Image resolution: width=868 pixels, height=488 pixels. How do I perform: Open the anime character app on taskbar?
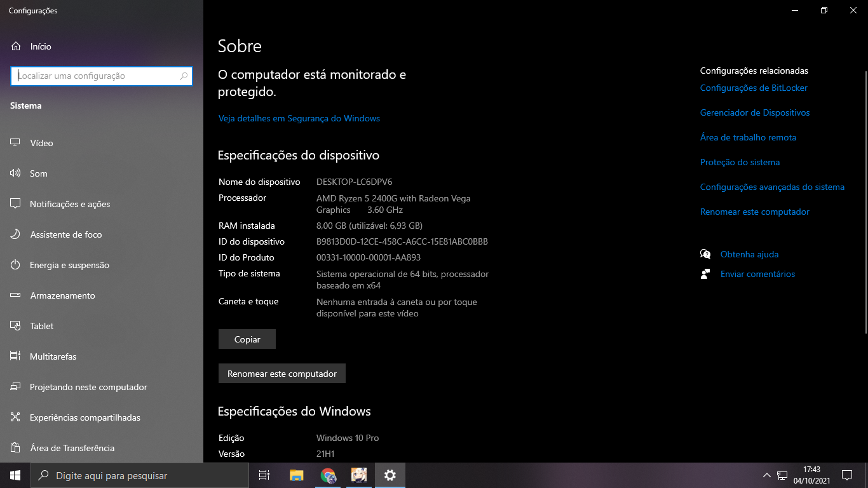click(359, 475)
